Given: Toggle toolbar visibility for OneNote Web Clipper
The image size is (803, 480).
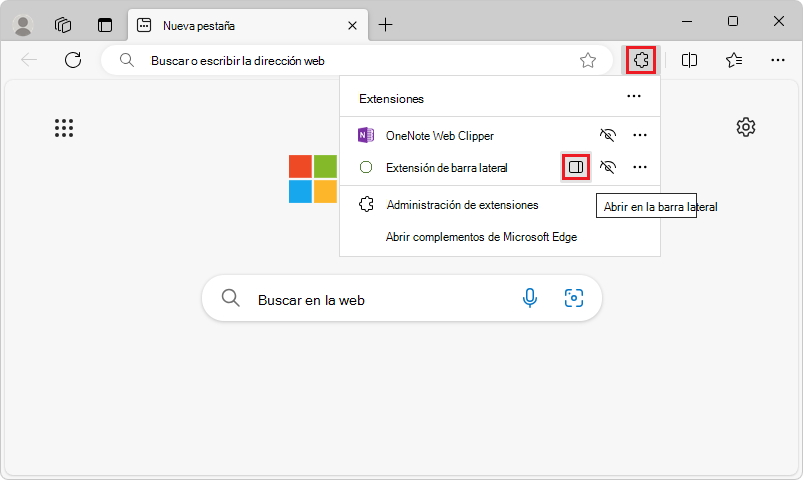Looking at the screenshot, I should click(x=608, y=135).
